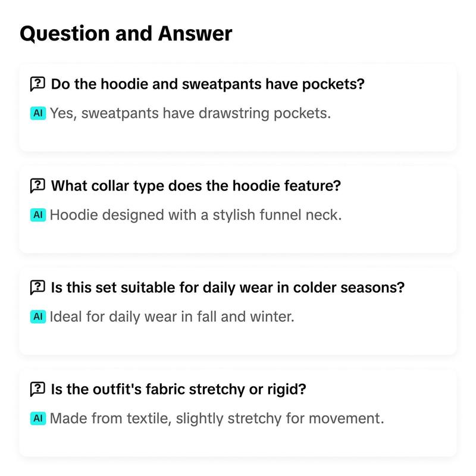
Task: Click question icon beside colder seasons question
Action: pyautogui.click(x=37, y=287)
